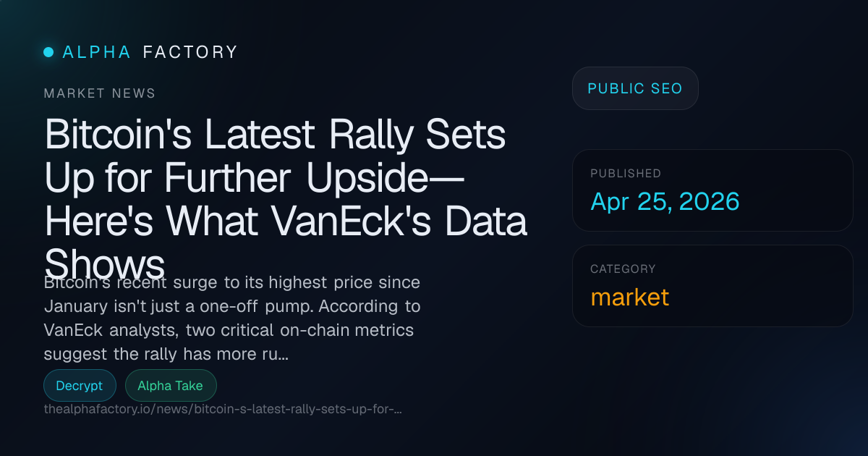The width and height of the screenshot is (868, 456).
Task: Select the MARKET NEWS section label
Action: tap(100, 93)
